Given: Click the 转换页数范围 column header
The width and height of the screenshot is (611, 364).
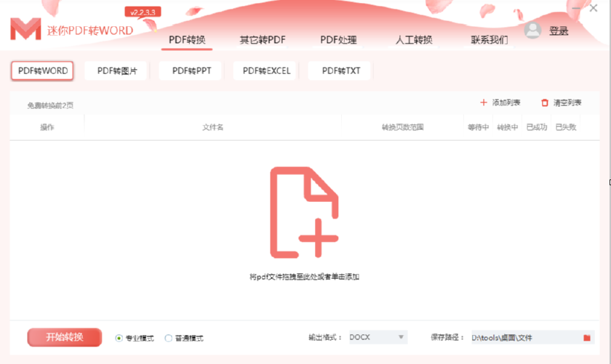Looking at the screenshot, I should (402, 127).
